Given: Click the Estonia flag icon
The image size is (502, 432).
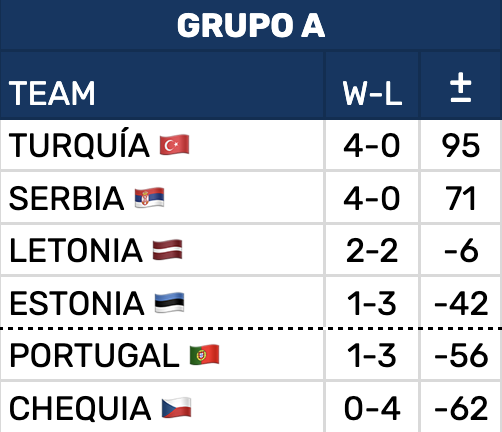Looking at the screenshot, I should coord(169,302).
